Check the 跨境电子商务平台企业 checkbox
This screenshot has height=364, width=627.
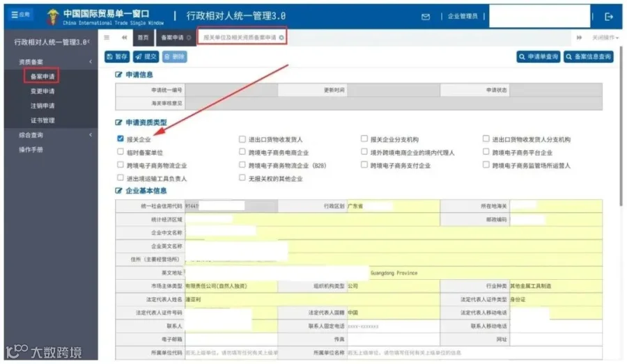pyautogui.click(x=486, y=152)
